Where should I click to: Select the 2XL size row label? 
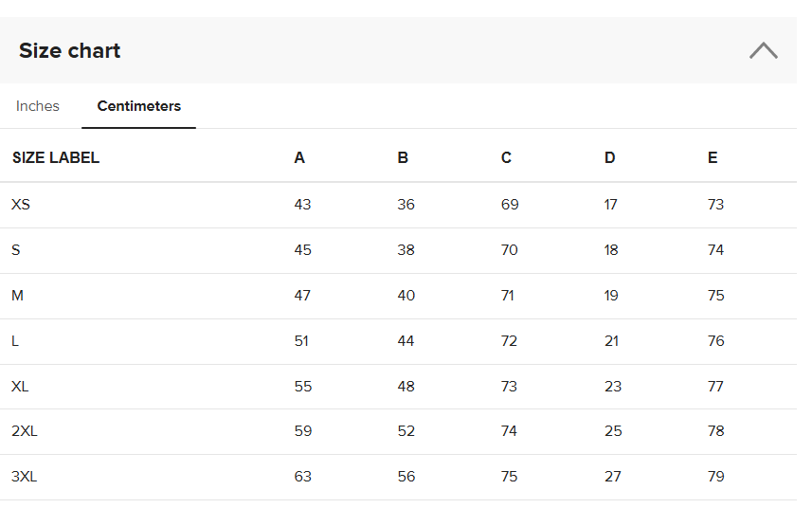(x=25, y=431)
